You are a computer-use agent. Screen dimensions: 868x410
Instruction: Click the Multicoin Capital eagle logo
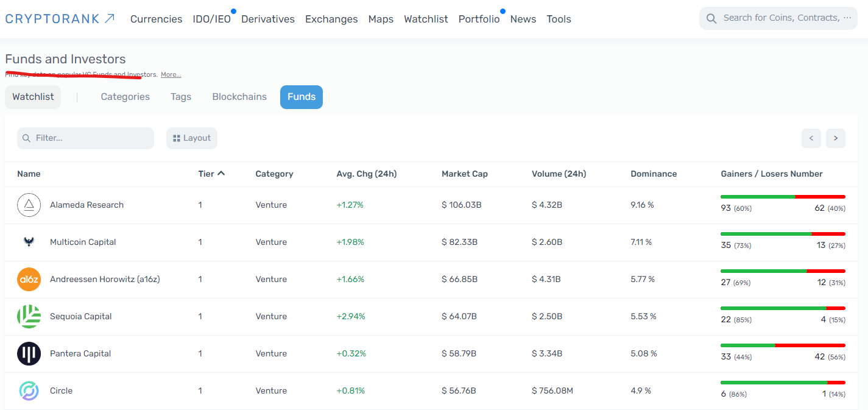tap(29, 242)
